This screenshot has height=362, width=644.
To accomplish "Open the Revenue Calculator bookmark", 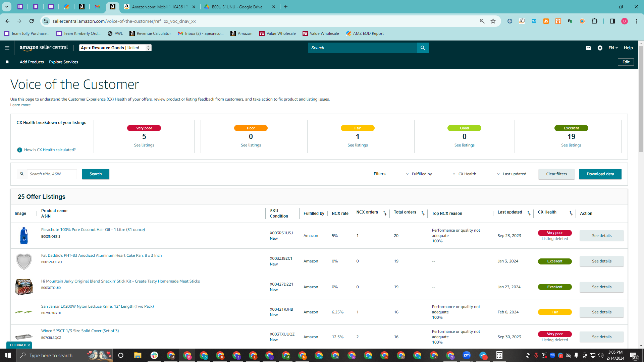I will [x=150, y=34].
